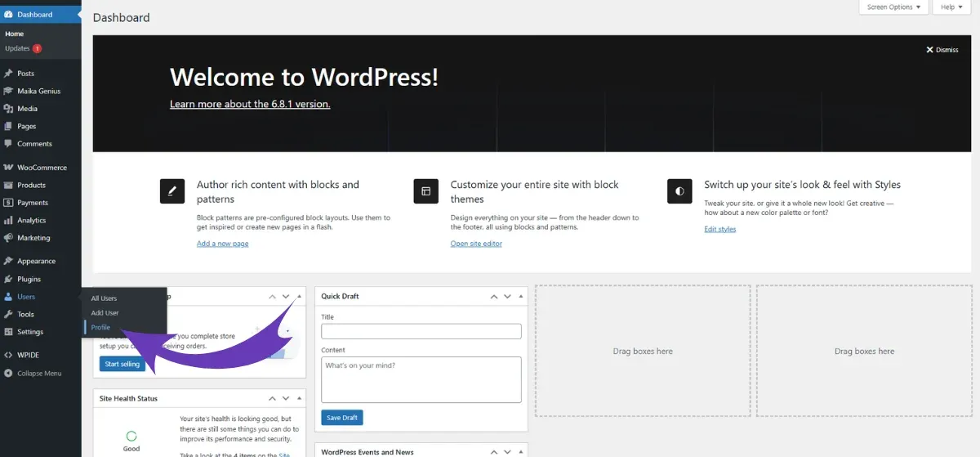Click the 'WordPress Events and News' heading text
This screenshot has width=980, height=457.
(x=367, y=451)
